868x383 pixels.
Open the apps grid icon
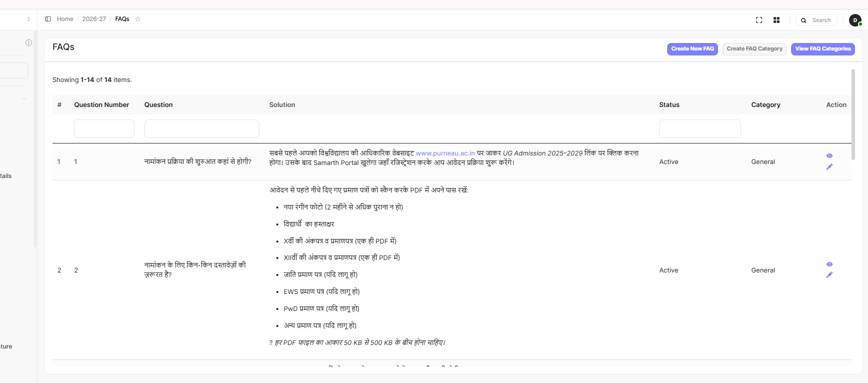(x=776, y=20)
